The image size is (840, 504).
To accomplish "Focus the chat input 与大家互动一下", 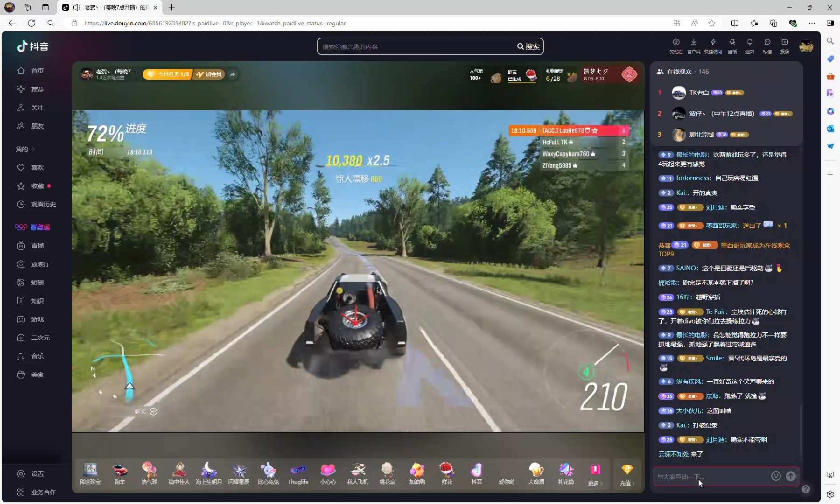I will pos(711,476).
